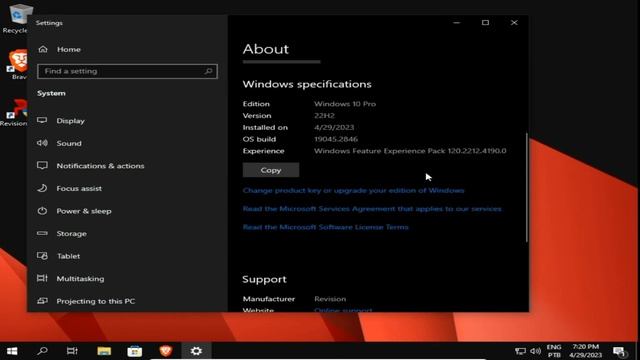Click the Multitasking icon in sidebar

[42, 278]
